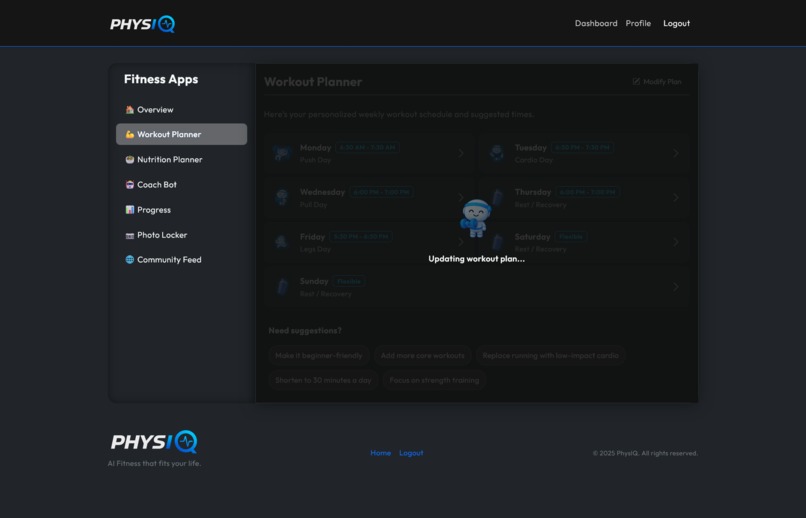This screenshot has height=518, width=806.
Task: Open Nutrition Planner via its bowl icon
Action: [130, 159]
